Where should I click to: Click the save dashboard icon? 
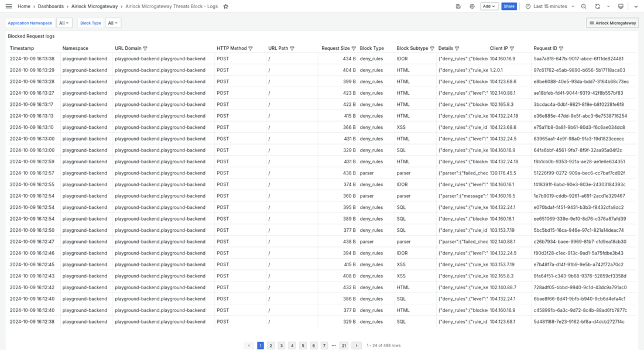pyautogui.click(x=458, y=6)
